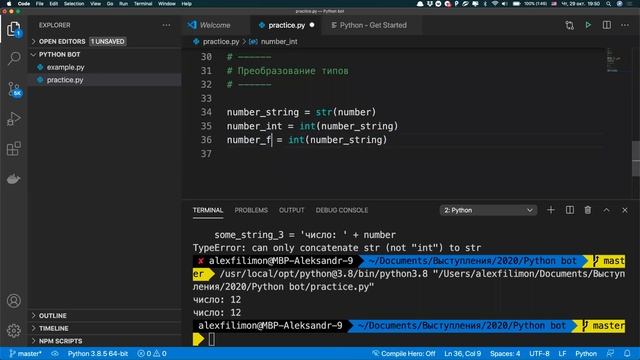Open the Extensions view
The height and width of the screenshot is (360, 640).
[x=13, y=149]
